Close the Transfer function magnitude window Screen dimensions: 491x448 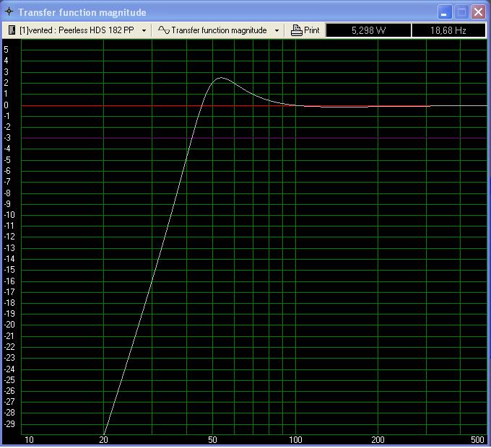(478, 12)
